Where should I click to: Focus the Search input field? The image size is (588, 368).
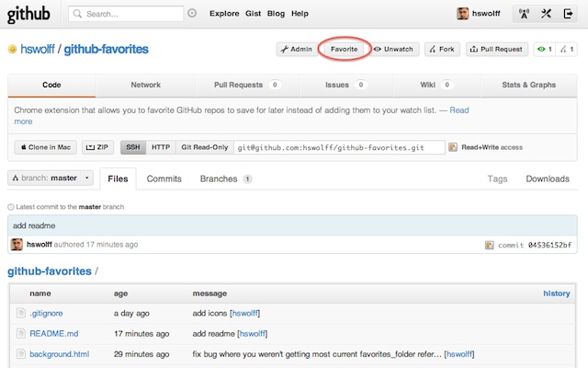127,14
